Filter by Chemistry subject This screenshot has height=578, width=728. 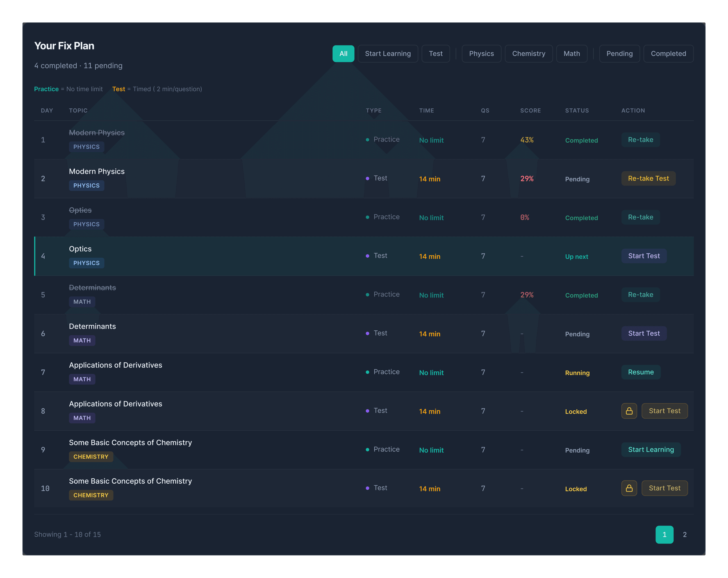tap(528, 54)
